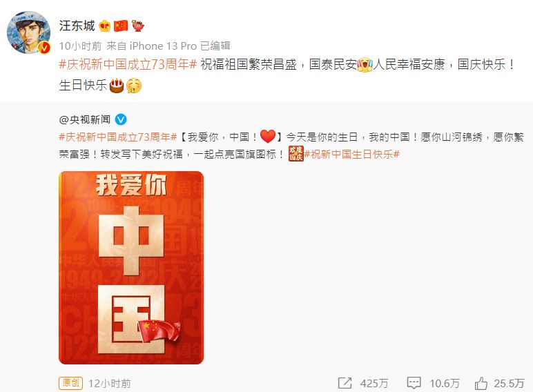The width and height of the screenshot is (533, 392).
Task: Click the 来自 iPhone 13 Pro source text
Action: [152, 46]
